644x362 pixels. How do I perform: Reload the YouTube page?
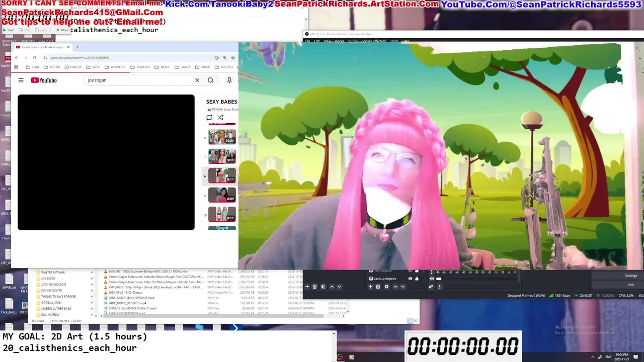tap(35, 58)
